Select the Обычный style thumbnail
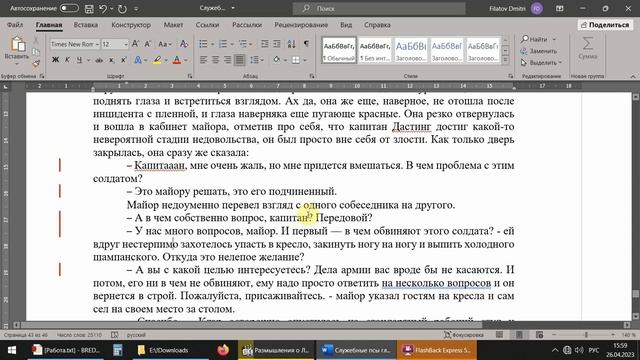The height and width of the screenshot is (360, 640). (339, 50)
